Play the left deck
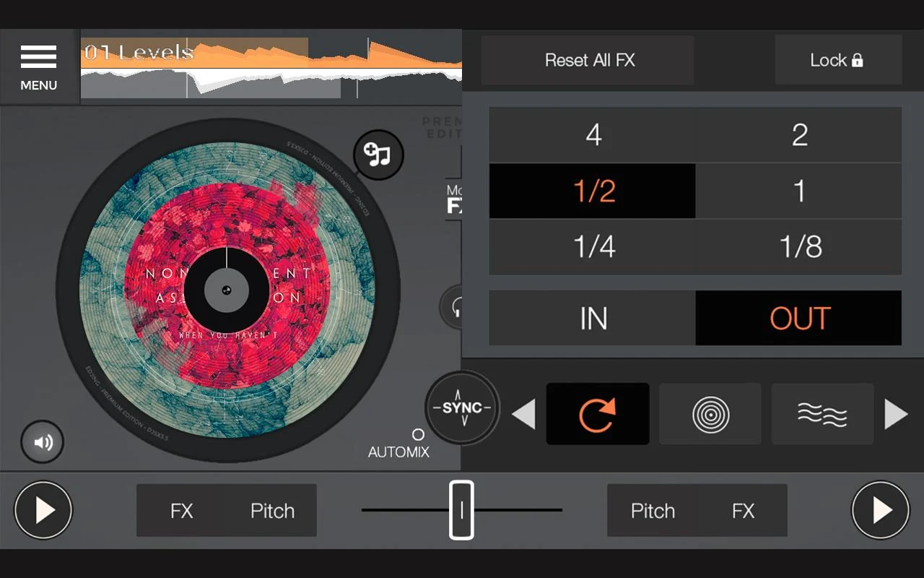The image size is (924, 578). click(x=43, y=510)
